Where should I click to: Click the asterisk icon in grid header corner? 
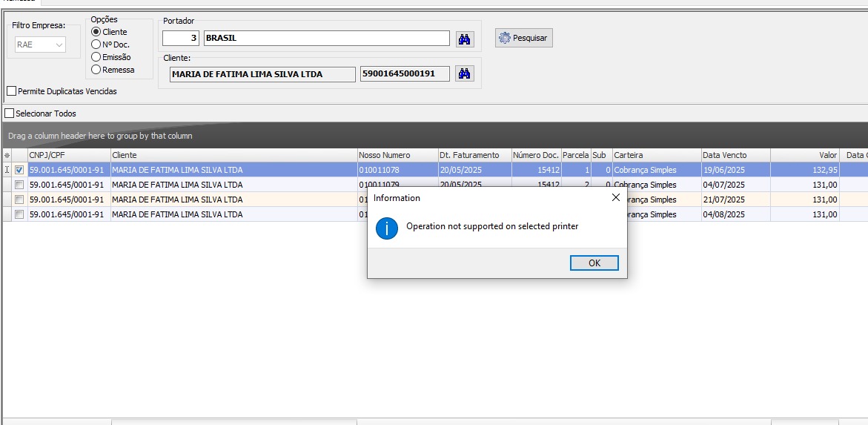(x=7, y=155)
